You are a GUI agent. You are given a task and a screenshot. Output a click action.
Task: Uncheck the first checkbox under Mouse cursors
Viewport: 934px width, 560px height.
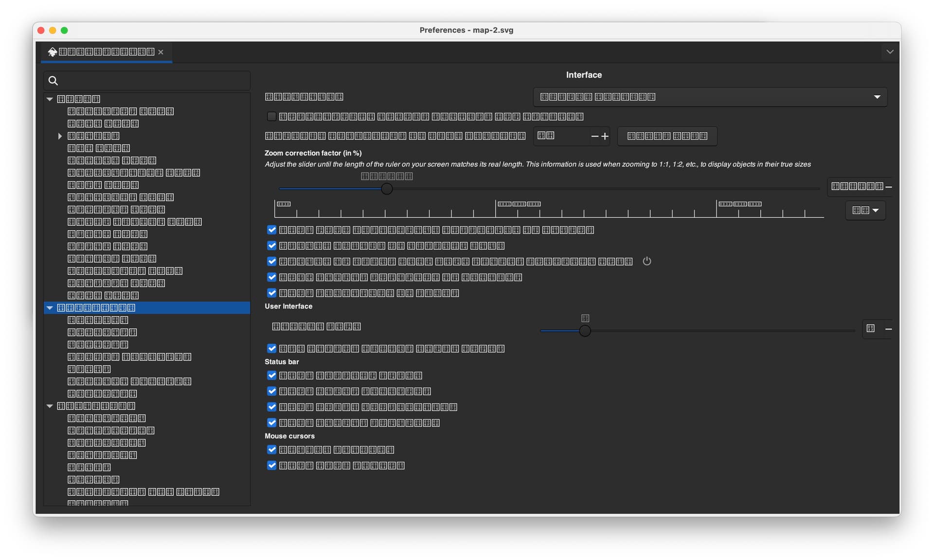[x=271, y=450]
